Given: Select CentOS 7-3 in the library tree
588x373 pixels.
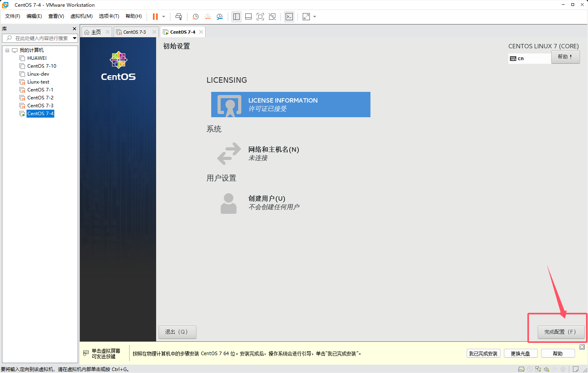Looking at the screenshot, I should [40, 106].
